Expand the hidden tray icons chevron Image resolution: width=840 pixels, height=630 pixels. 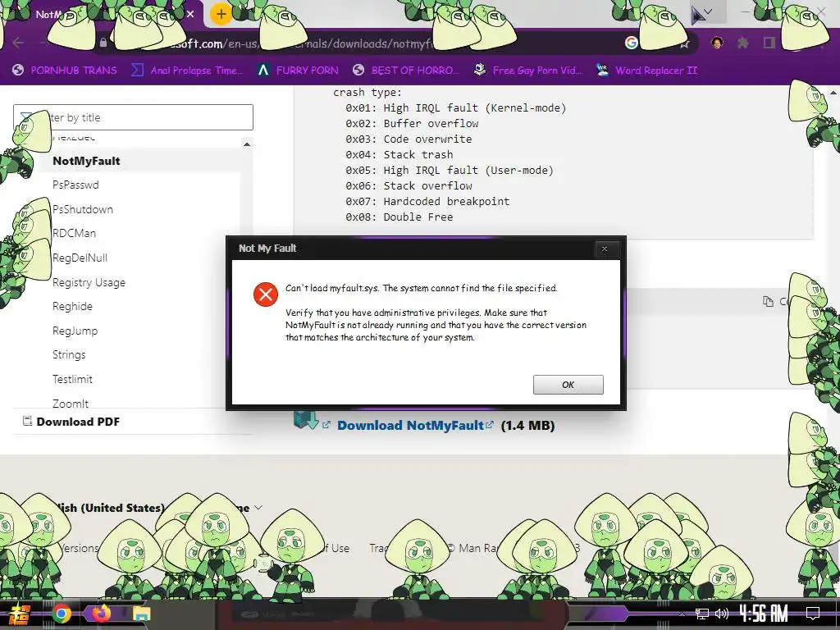click(x=682, y=614)
